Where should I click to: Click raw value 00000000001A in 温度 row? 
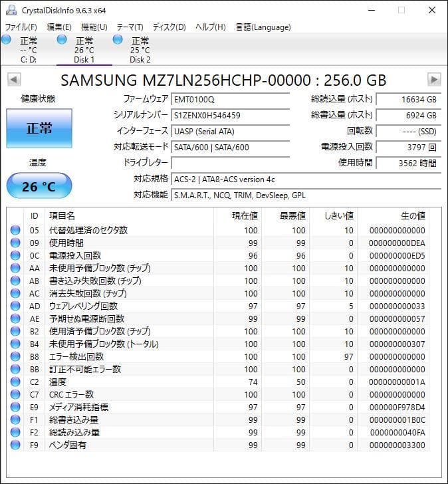(397, 382)
